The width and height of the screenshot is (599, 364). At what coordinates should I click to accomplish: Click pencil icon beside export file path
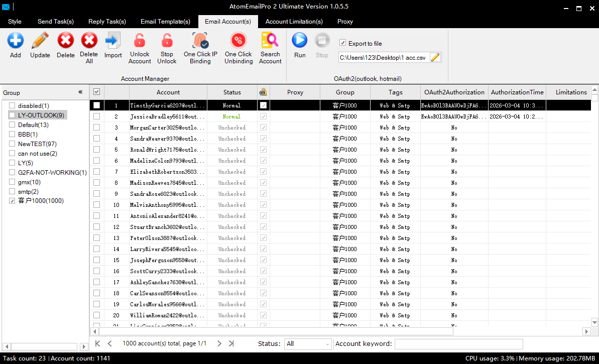(435, 57)
